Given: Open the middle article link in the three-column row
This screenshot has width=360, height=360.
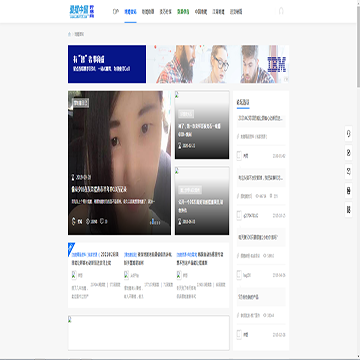Looking at the screenshot, I should click(x=148, y=259).
